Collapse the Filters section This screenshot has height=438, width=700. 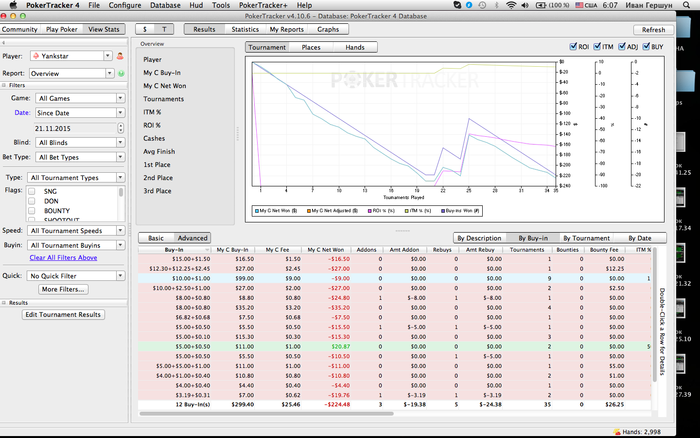(x=4, y=85)
